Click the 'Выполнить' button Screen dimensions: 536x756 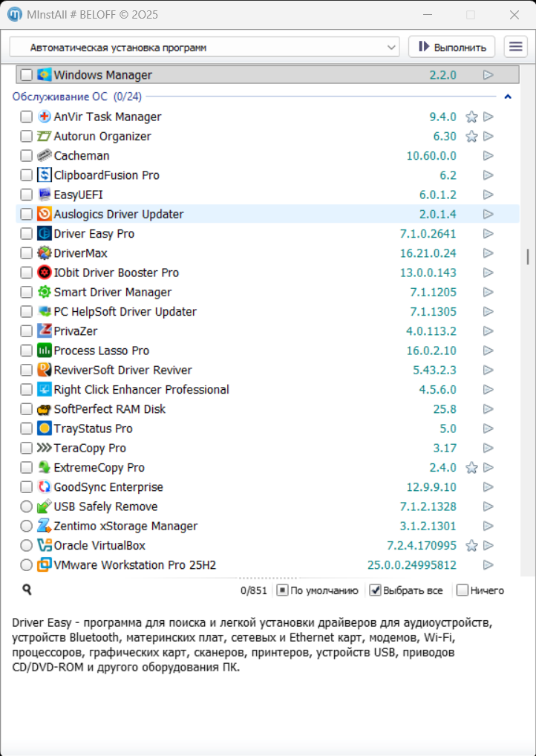pos(451,47)
